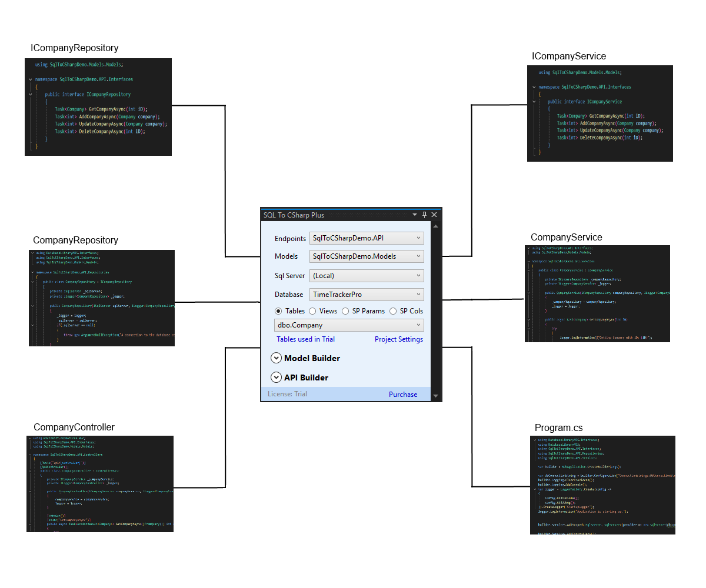Open the window position arrow in panel title bar
The image size is (706, 588).
point(414,215)
